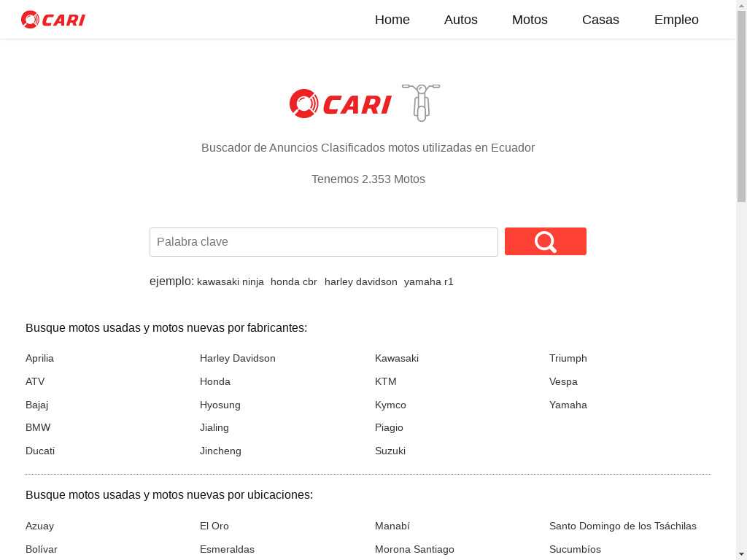Open the Motos section
The width and height of the screenshot is (747, 560).
coord(530,20)
